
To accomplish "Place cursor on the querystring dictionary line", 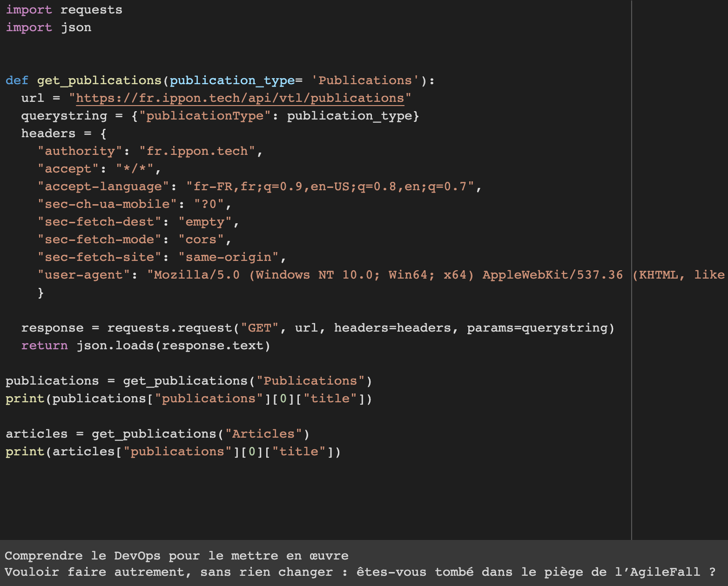I will (x=219, y=115).
